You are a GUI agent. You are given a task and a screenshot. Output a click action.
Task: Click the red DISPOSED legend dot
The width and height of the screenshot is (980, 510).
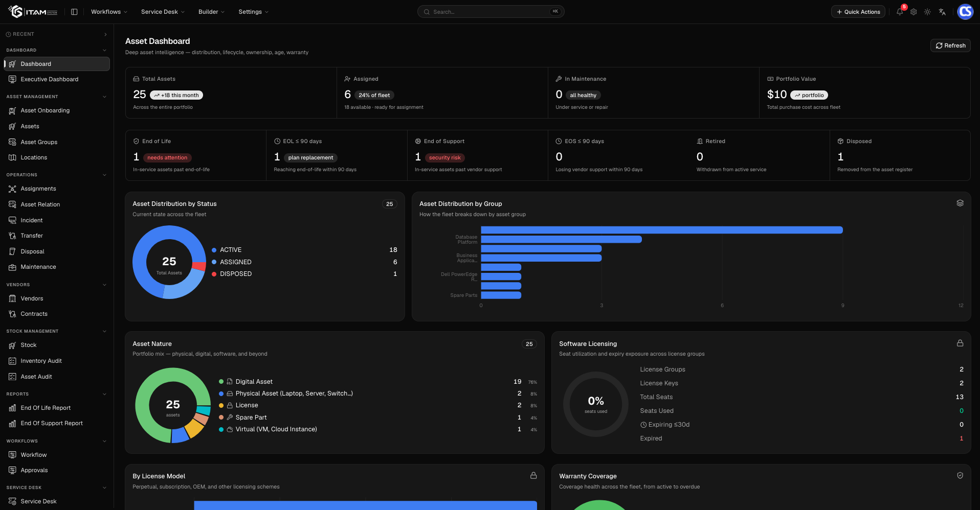point(214,274)
